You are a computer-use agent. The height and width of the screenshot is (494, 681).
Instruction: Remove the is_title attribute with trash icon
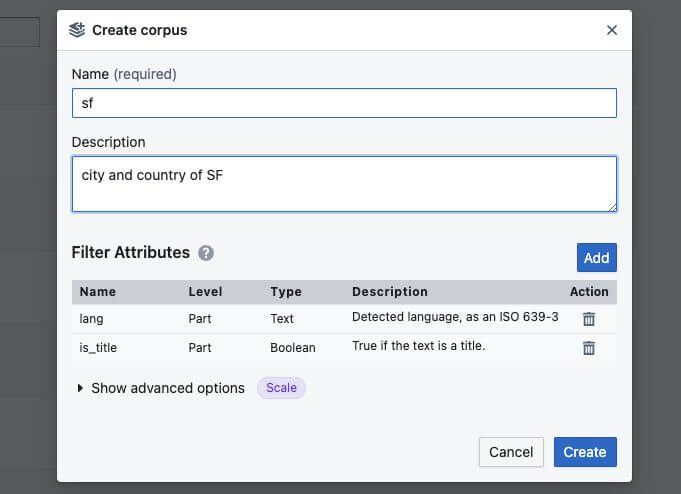(x=589, y=348)
